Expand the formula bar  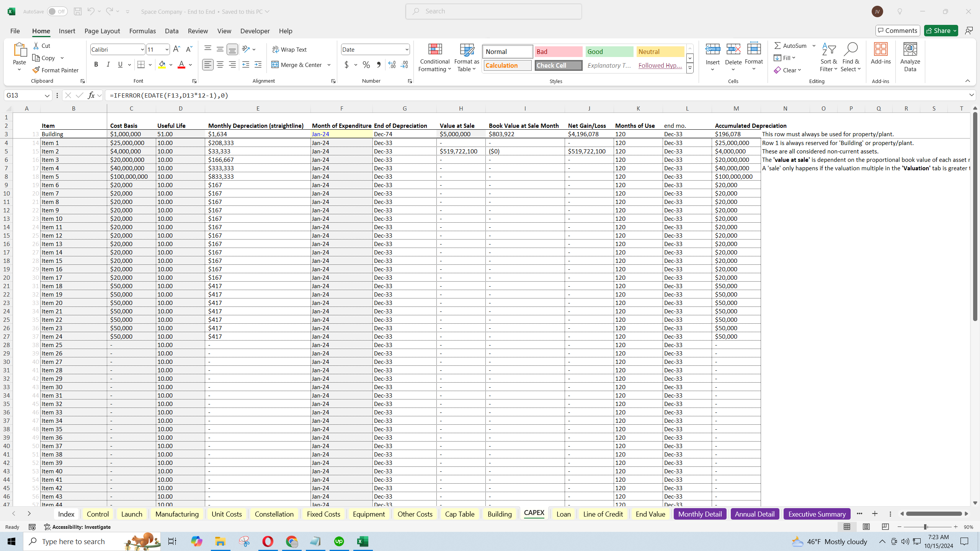[x=972, y=95]
